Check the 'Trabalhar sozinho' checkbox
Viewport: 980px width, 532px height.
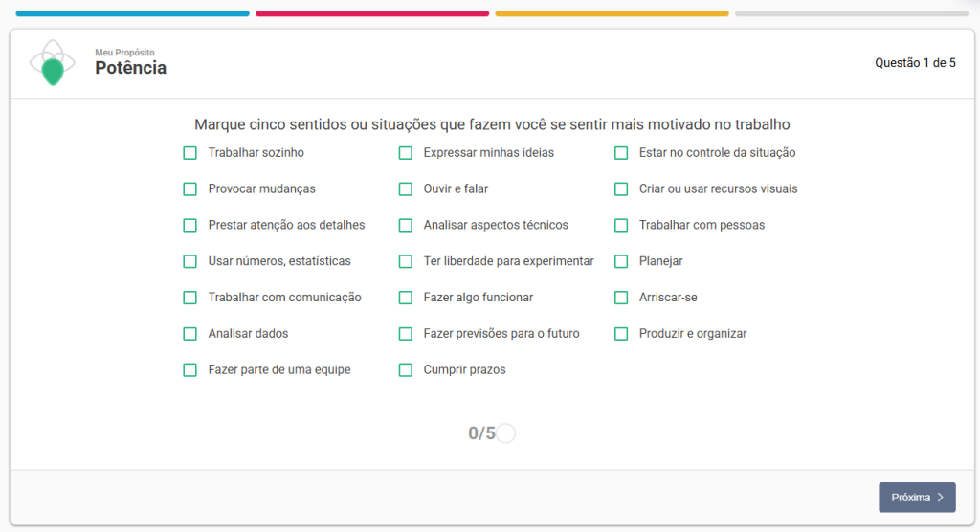(x=190, y=153)
